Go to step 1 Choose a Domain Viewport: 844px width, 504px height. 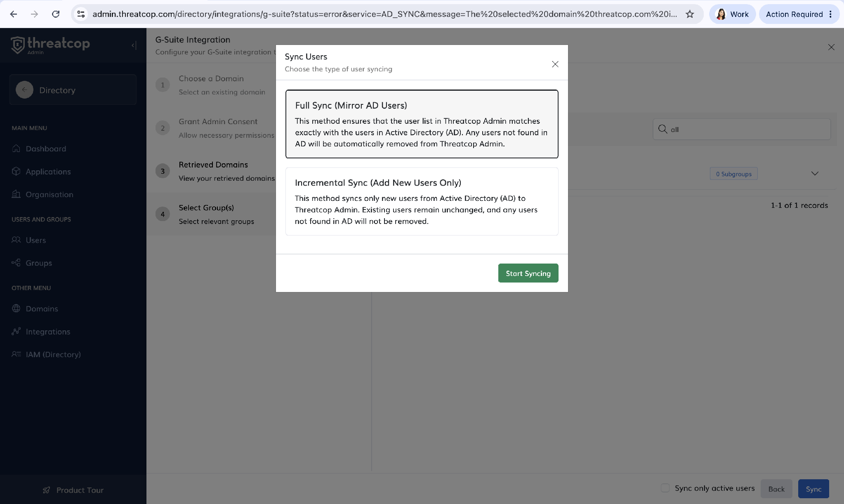click(211, 85)
